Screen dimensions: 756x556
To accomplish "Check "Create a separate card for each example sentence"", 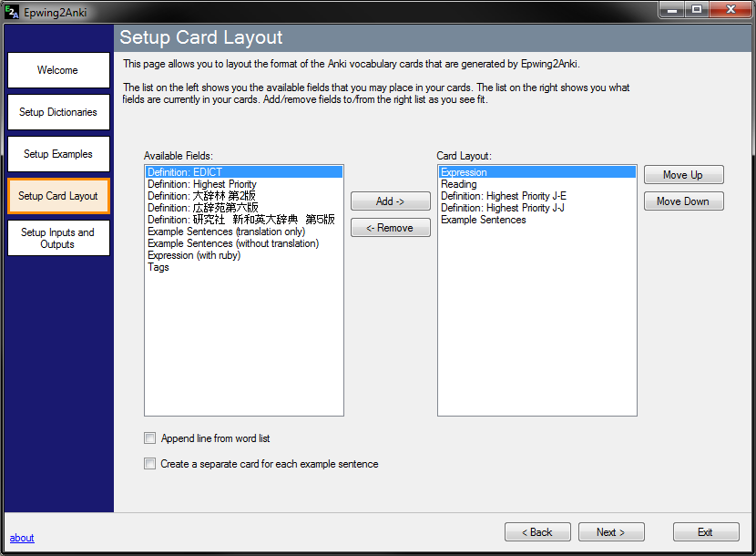I will (149, 463).
